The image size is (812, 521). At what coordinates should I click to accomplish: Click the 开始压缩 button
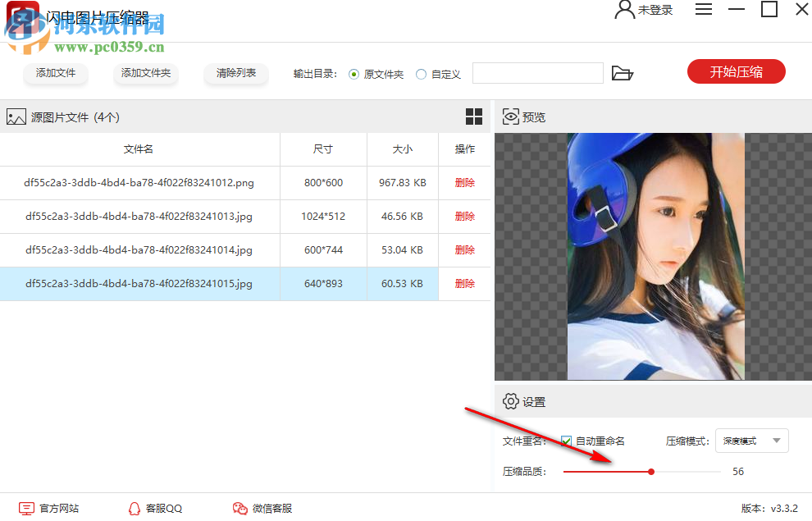tap(736, 71)
